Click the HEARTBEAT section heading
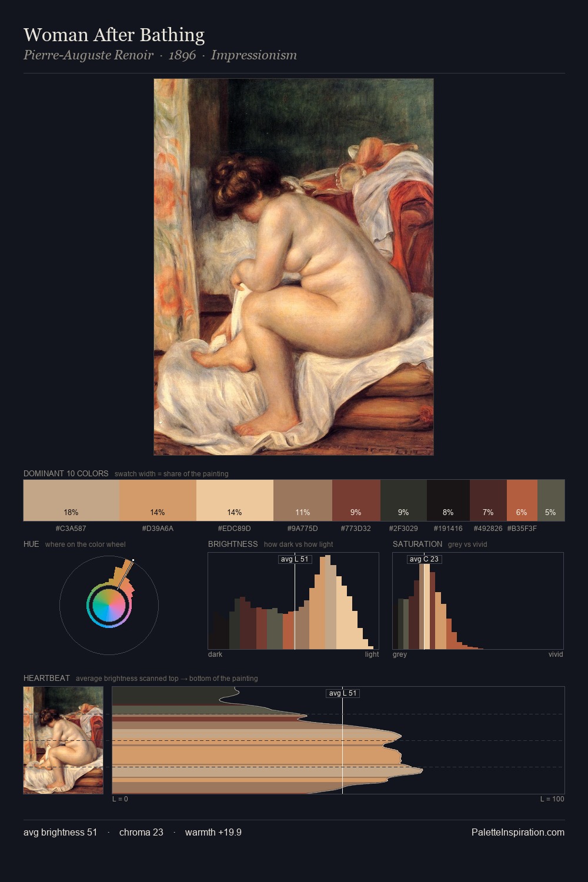The height and width of the screenshot is (882, 588). 46,678
